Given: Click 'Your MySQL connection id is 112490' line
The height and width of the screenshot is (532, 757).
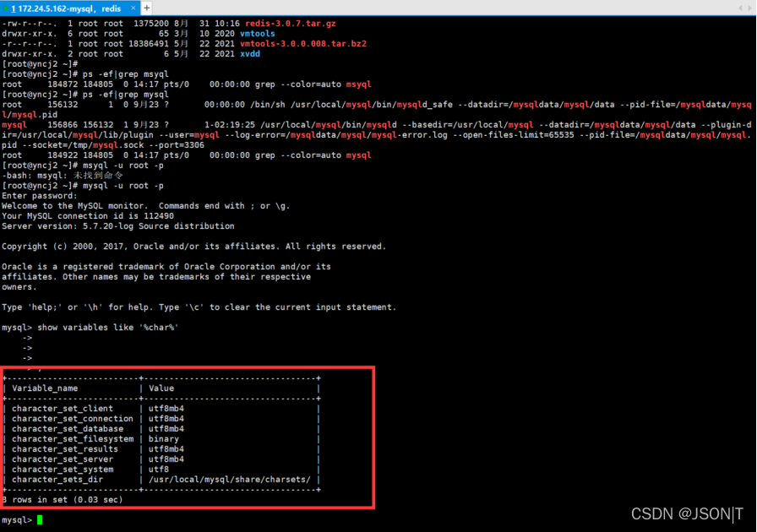Looking at the screenshot, I should click(88, 216).
